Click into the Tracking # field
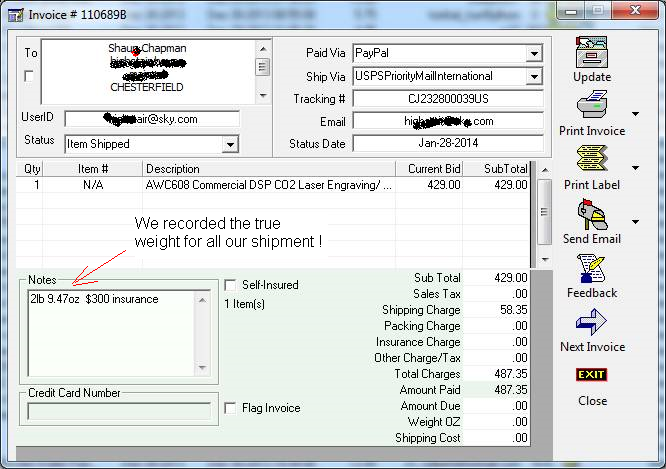This screenshot has height=469, width=666. 447,99
